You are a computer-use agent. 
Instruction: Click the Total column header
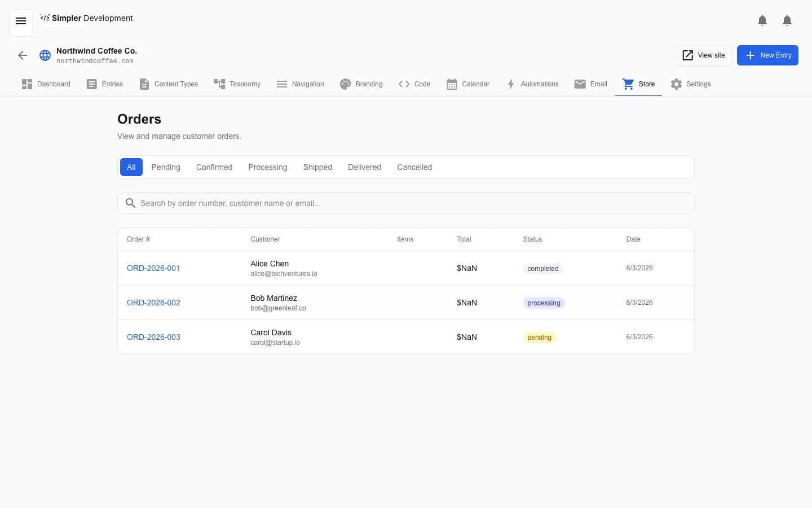(x=464, y=239)
